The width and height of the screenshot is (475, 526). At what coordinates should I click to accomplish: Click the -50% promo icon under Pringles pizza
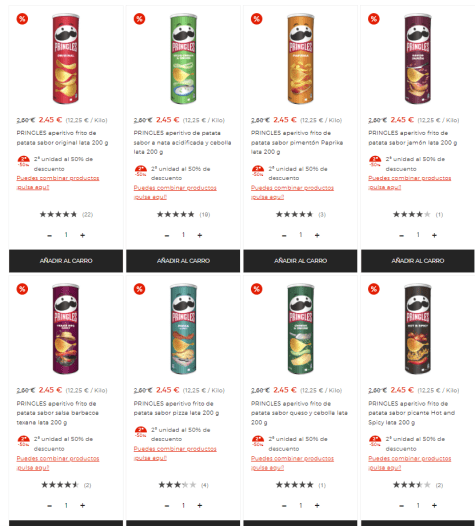(141, 432)
